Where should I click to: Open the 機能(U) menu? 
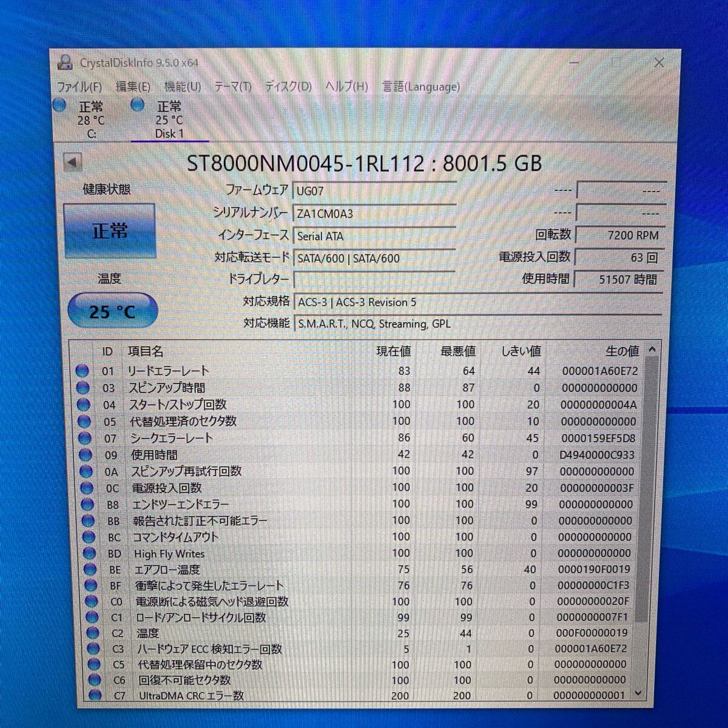click(x=183, y=86)
